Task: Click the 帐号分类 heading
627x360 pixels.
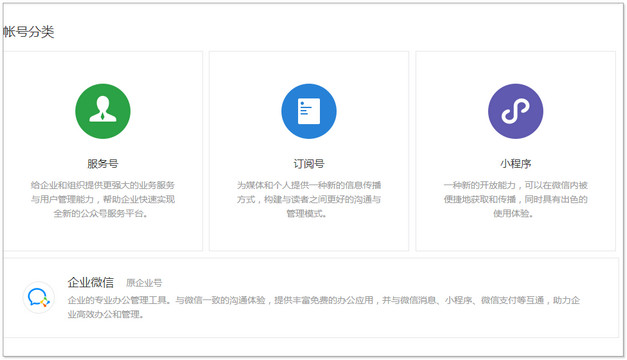Action: 28,32
